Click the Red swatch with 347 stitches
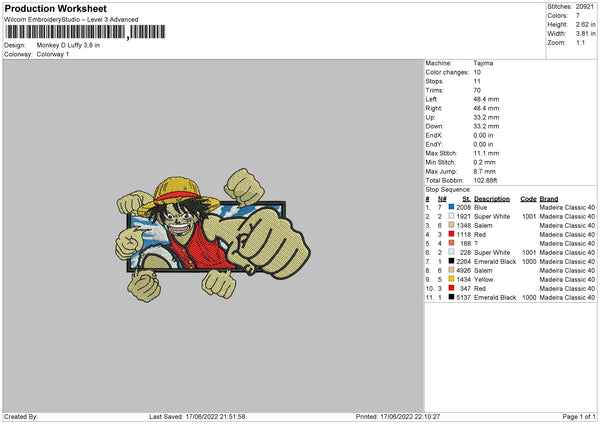600x424 pixels. coord(451,288)
